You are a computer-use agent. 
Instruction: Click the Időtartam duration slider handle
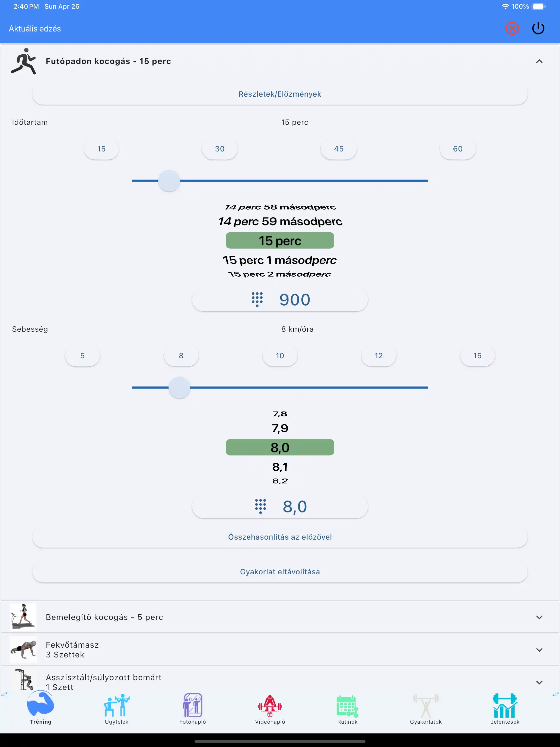169,181
